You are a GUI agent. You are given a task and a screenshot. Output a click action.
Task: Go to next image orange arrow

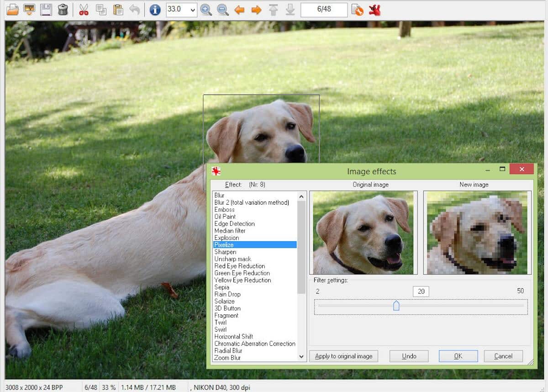click(x=256, y=10)
